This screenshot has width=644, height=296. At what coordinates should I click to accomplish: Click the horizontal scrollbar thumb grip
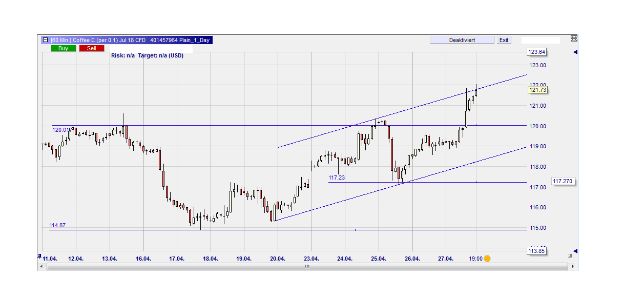point(307,267)
